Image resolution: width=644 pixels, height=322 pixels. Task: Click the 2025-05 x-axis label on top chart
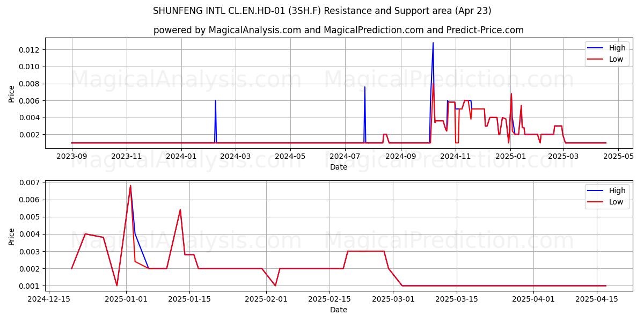(618, 156)
